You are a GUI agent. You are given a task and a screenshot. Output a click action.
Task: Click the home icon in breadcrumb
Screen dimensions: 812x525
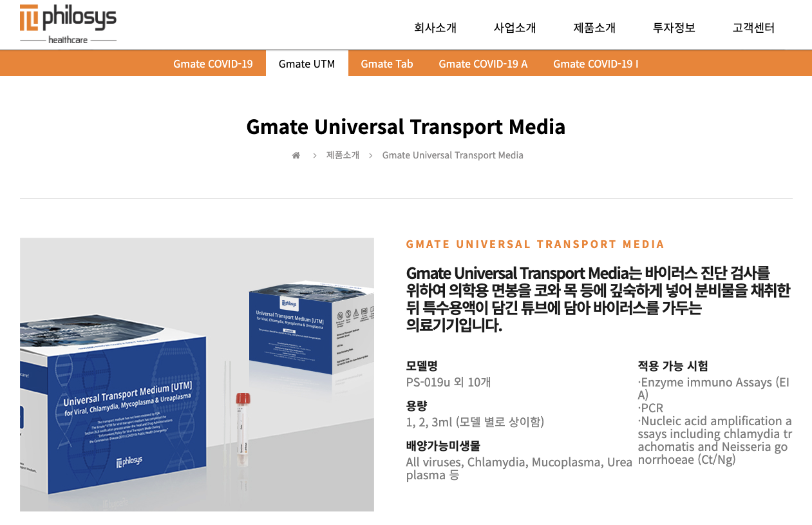click(296, 155)
